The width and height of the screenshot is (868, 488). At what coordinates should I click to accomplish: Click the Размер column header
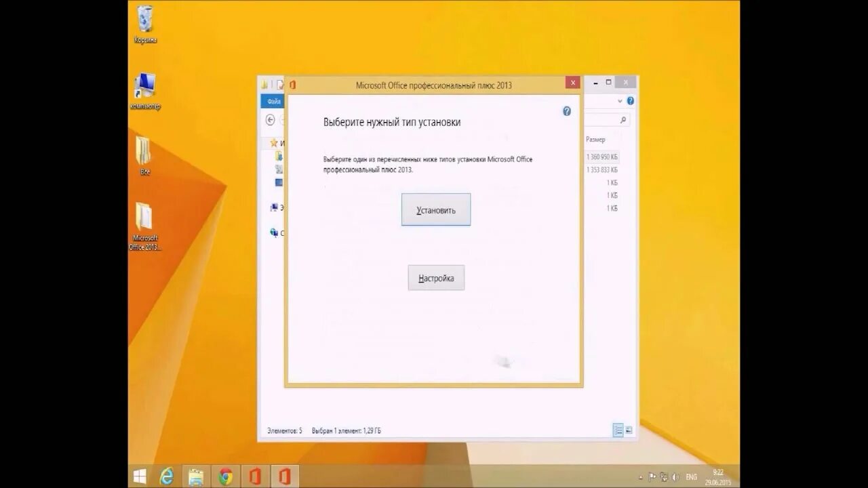click(x=595, y=139)
